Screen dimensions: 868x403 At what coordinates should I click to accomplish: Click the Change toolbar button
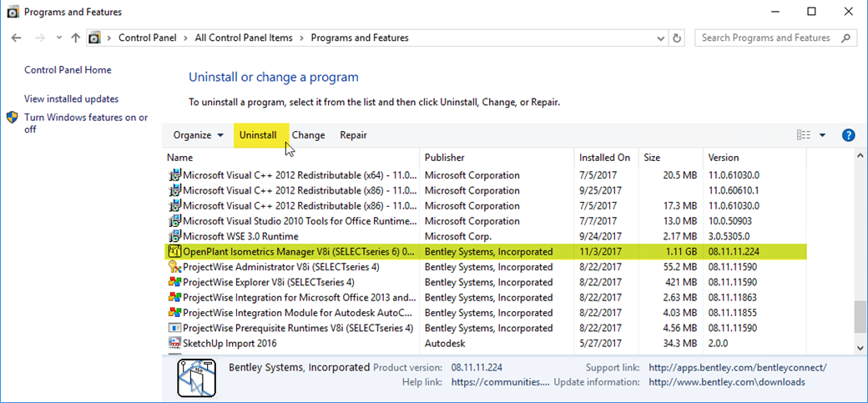coord(309,135)
